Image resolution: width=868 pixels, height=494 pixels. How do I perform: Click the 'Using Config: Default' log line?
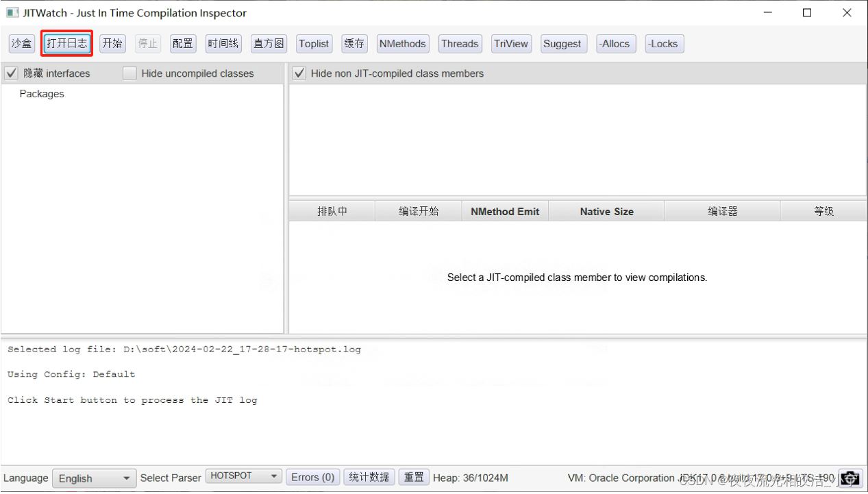click(x=71, y=375)
